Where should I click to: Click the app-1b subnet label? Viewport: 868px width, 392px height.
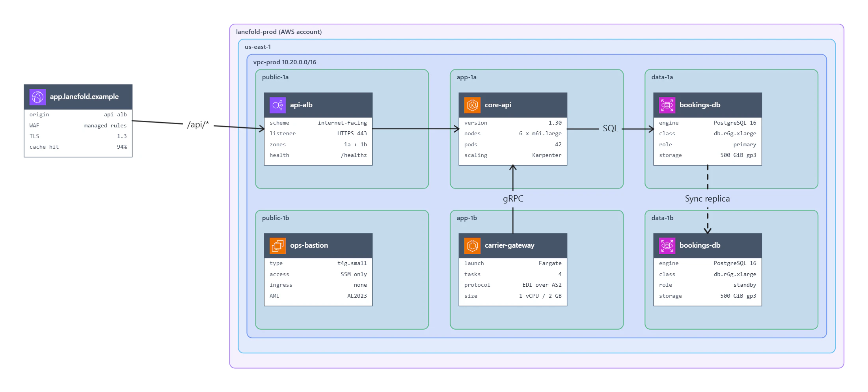[x=467, y=218]
